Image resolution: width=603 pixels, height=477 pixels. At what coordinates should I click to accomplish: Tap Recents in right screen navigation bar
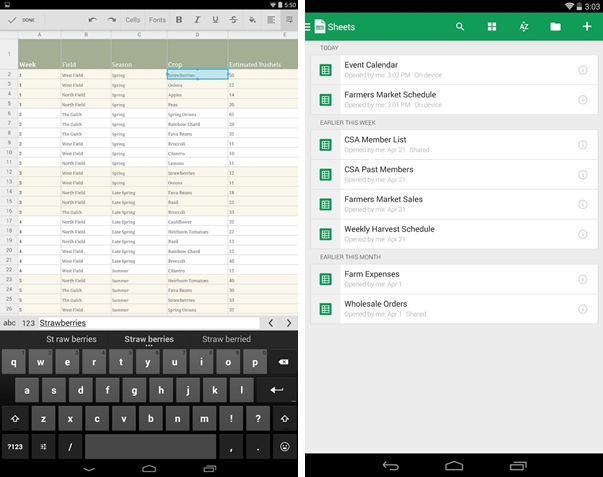[518, 466]
